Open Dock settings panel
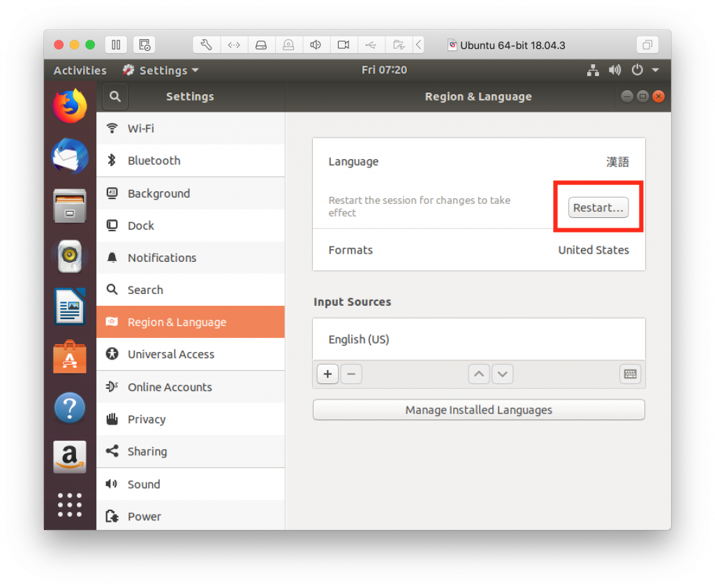715x588 pixels. click(191, 226)
